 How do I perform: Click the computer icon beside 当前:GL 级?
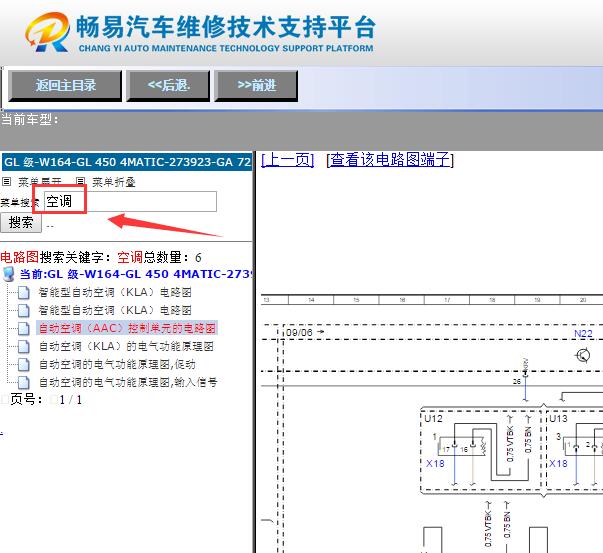tap(8, 274)
